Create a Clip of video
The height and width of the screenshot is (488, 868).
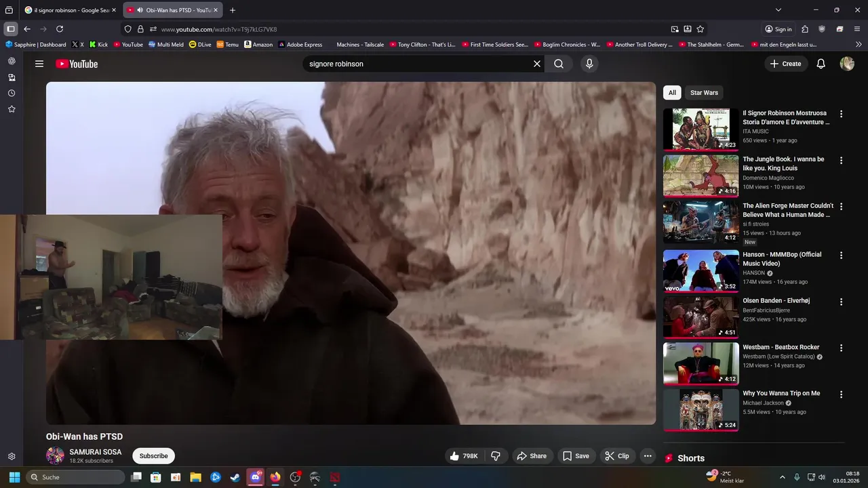tap(617, 456)
